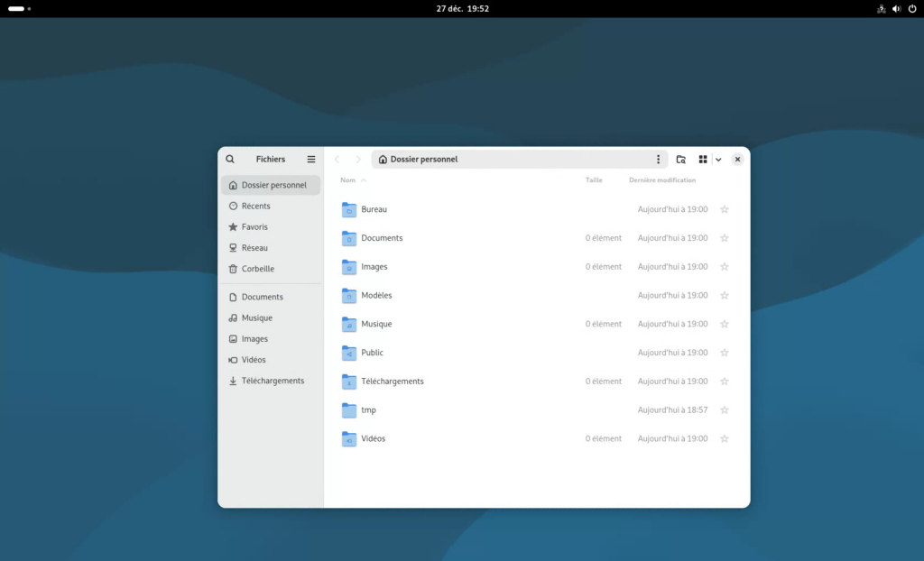Mark Vidéos folder as favorite with star
The height and width of the screenshot is (561, 924).
724,439
